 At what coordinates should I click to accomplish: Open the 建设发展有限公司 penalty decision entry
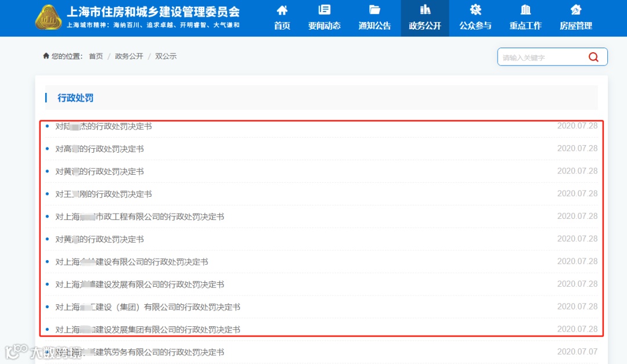(139, 284)
